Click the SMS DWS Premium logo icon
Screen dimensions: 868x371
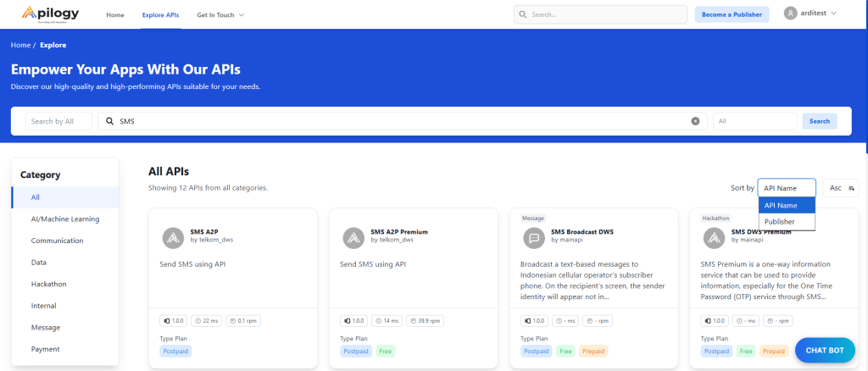pyautogui.click(x=715, y=238)
